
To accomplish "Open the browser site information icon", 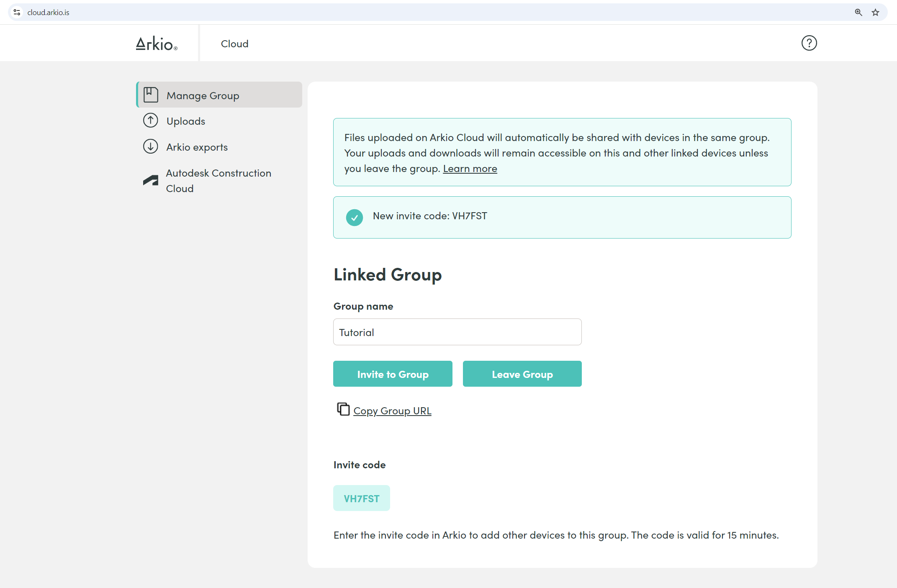I will pos(17,12).
